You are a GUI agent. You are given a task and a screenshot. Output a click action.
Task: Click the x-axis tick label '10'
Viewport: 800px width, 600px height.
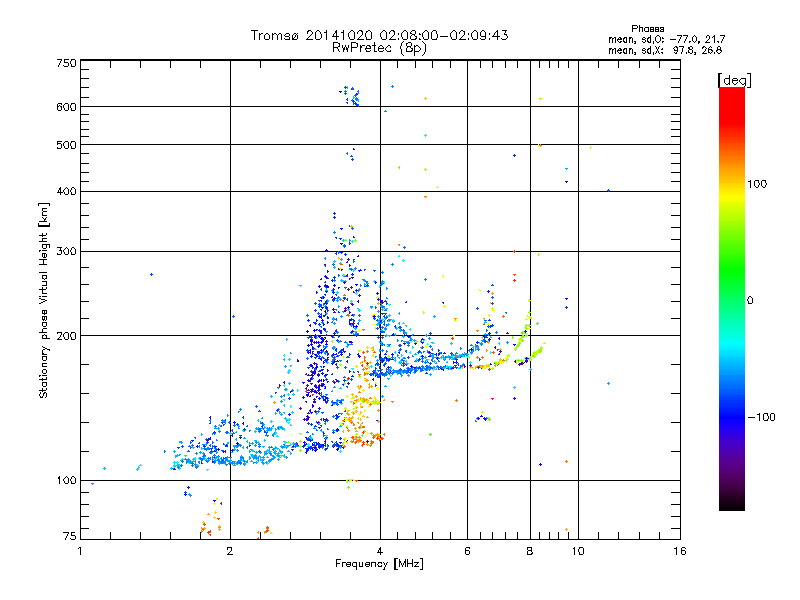[578, 551]
